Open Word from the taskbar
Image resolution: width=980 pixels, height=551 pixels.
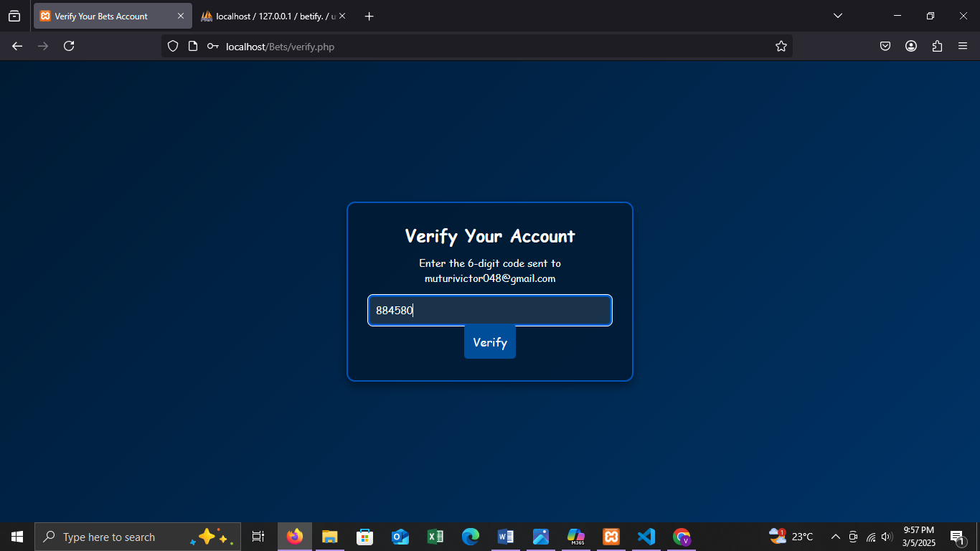tap(506, 537)
